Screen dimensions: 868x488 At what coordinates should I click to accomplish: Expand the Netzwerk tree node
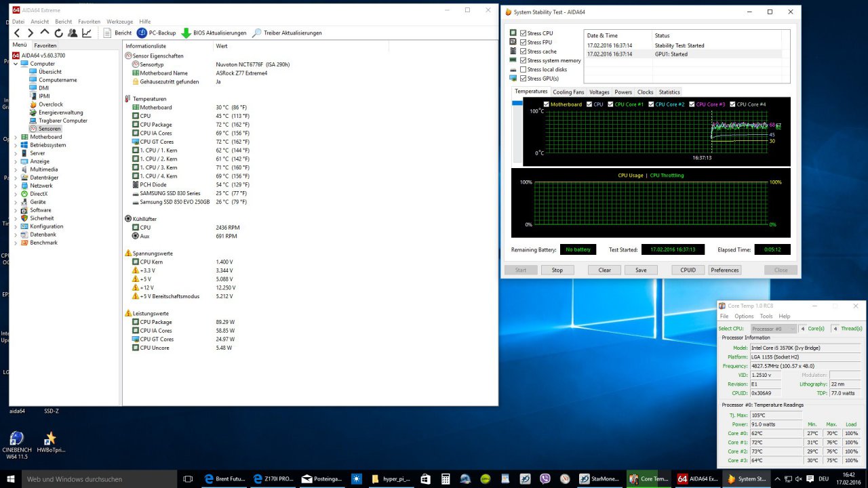point(16,186)
